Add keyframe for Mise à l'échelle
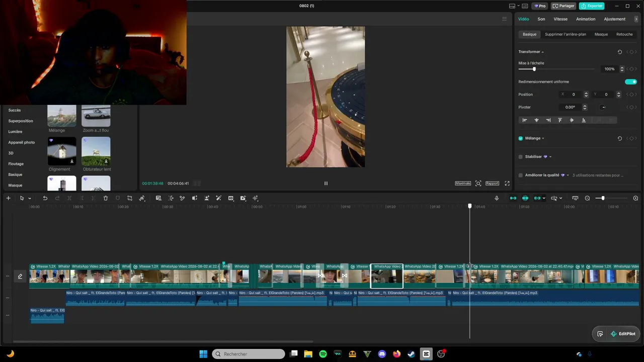The width and height of the screenshot is (644, 362). coord(631,69)
